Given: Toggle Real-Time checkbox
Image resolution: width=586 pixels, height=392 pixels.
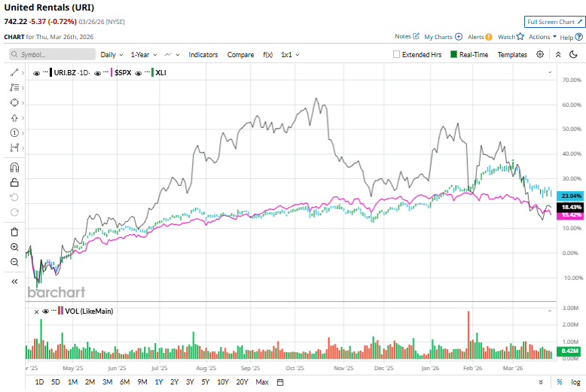Looking at the screenshot, I should coord(453,54).
